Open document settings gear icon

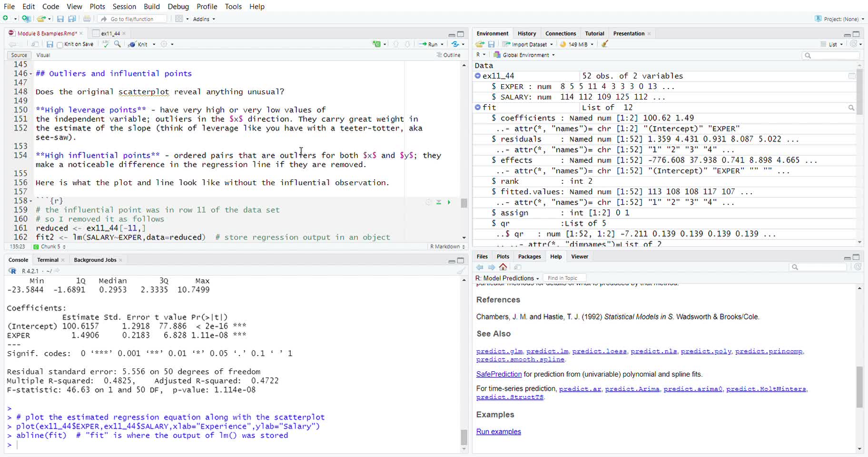(164, 44)
